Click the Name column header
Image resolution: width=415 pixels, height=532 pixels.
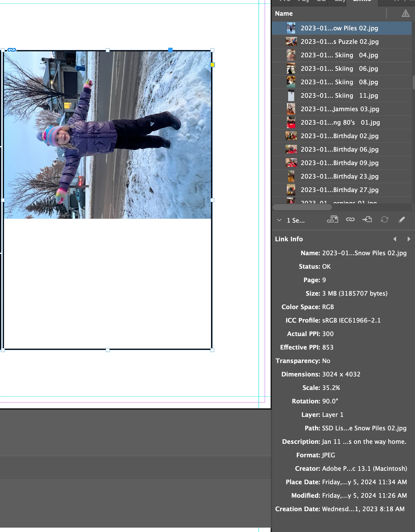(x=284, y=13)
